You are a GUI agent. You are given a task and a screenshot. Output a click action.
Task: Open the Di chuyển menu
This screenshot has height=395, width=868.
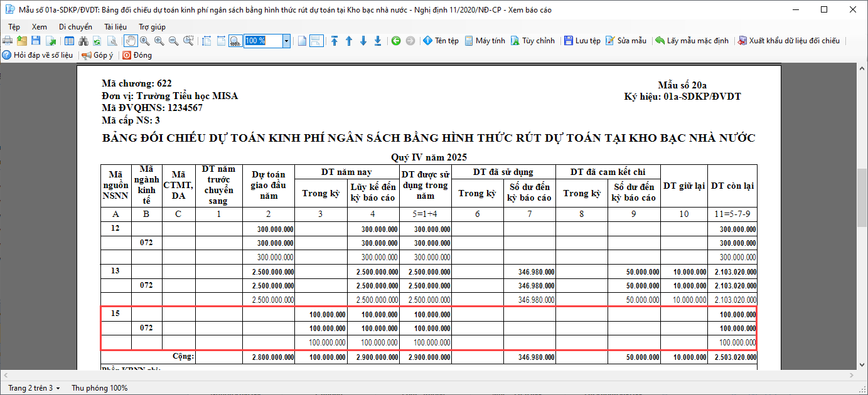coord(75,27)
